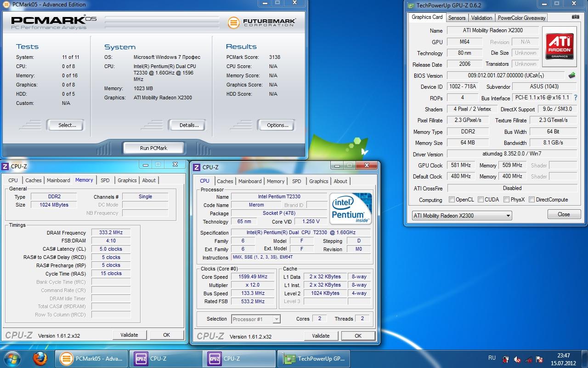Image resolution: width=588 pixels, height=368 pixels.
Task: Open the Windows Start orb
Action: pyautogui.click(x=13, y=358)
